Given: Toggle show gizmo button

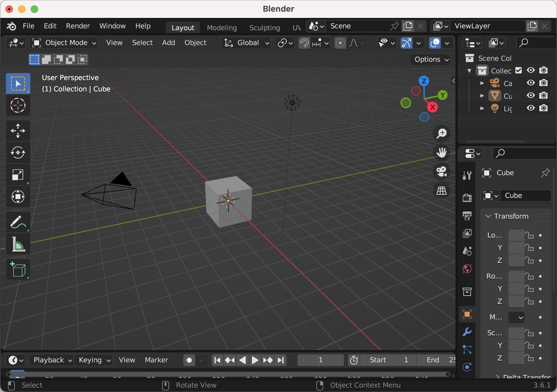Looking at the screenshot, I should [407, 43].
